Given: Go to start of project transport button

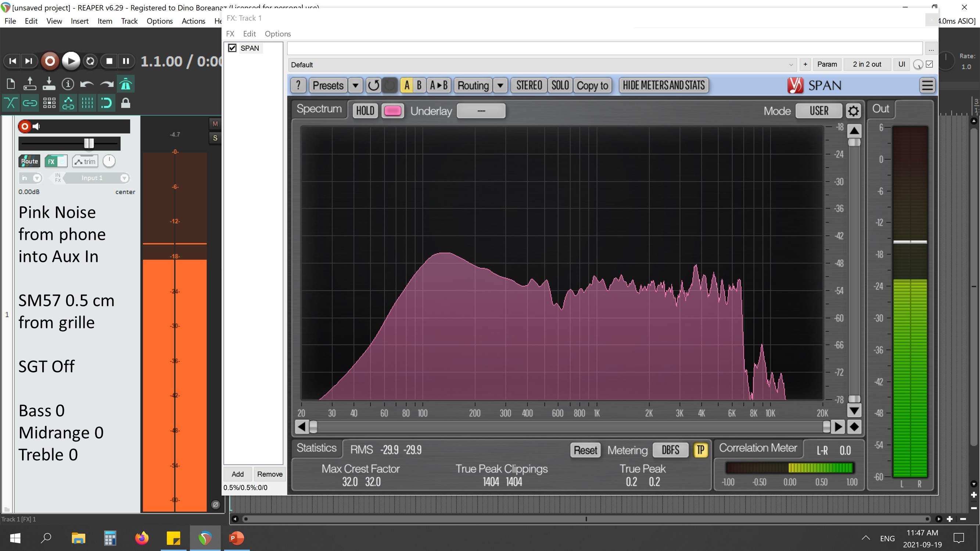Looking at the screenshot, I should [12, 61].
